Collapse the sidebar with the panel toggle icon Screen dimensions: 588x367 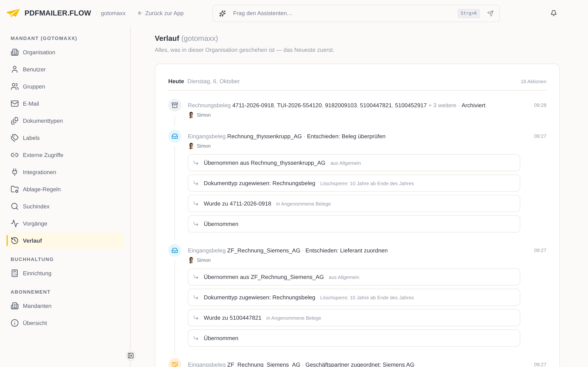(x=131, y=356)
